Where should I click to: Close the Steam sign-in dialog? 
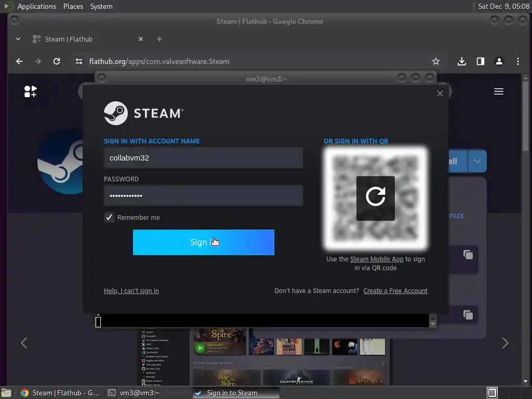tap(440, 94)
